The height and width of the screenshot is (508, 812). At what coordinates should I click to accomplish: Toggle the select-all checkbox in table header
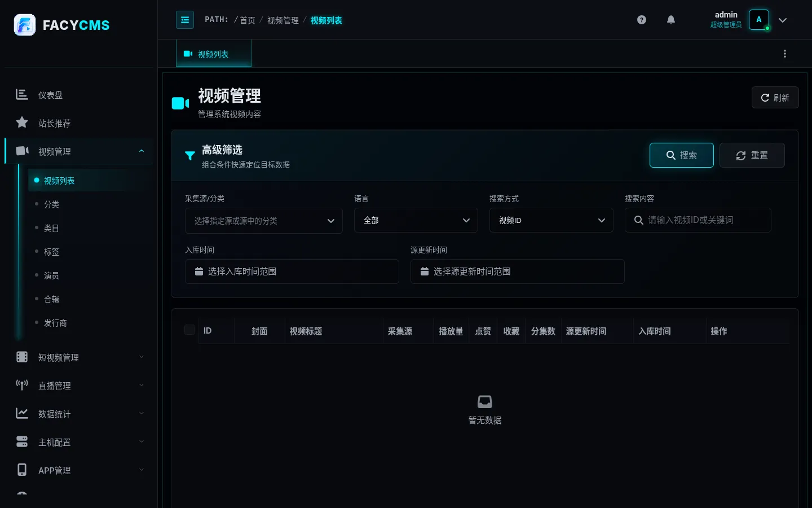tap(189, 330)
